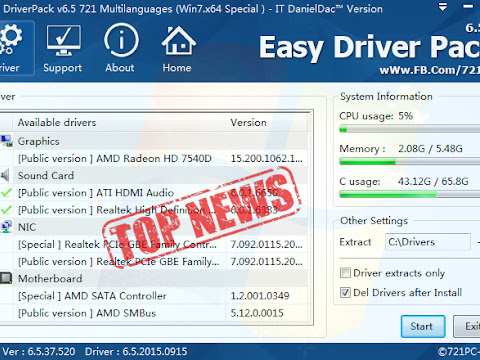Select Public version Realtek PCIe GBE row
Image resolution: width=480 pixels, height=360 pixels.
[155, 261]
